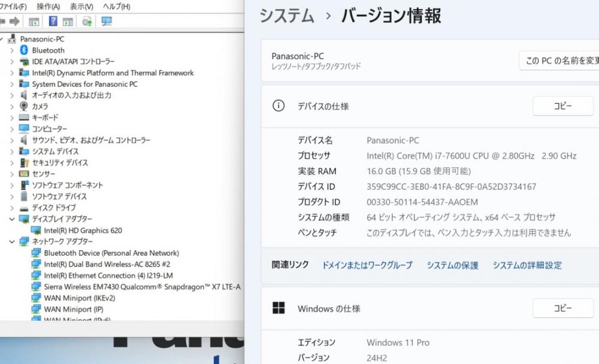Click the ペンとタッチ value text

[468, 233]
